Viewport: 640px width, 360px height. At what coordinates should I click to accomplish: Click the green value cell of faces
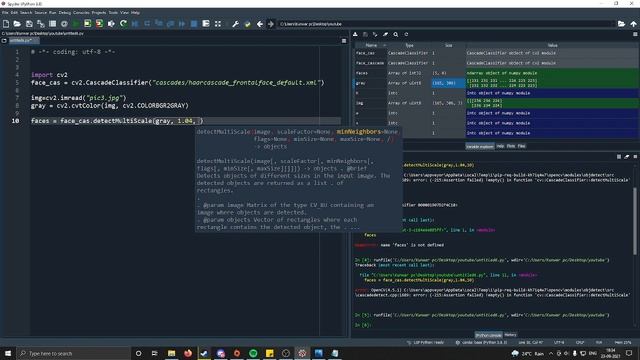(552, 73)
